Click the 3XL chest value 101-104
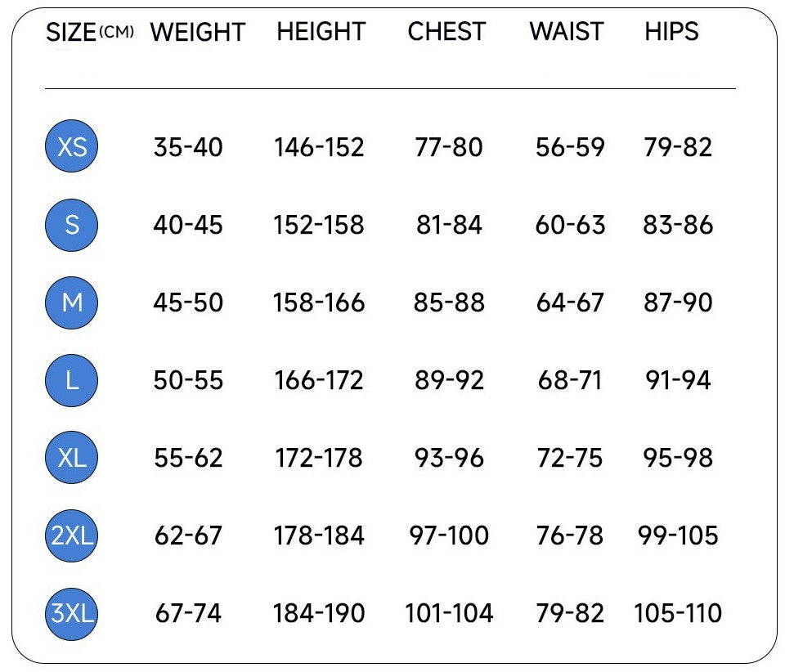Viewport: 785px width, 672px height. (449, 613)
